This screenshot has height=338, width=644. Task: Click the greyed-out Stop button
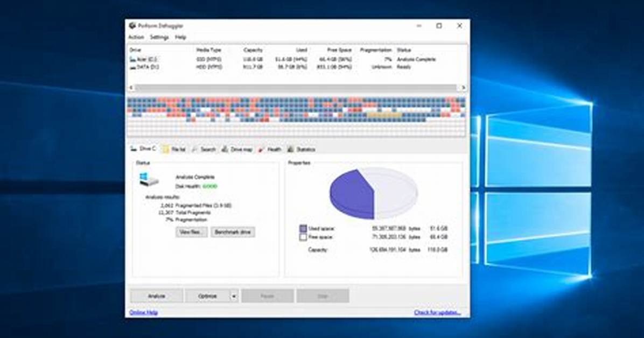(323, 296)
